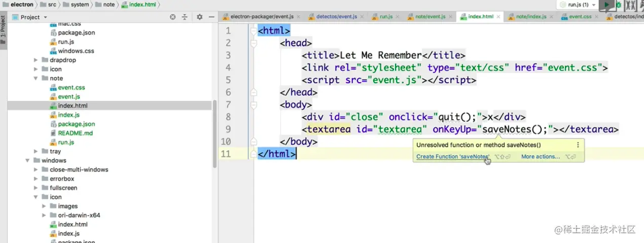Expand the errorbox folder arrow

coord(36,179)
